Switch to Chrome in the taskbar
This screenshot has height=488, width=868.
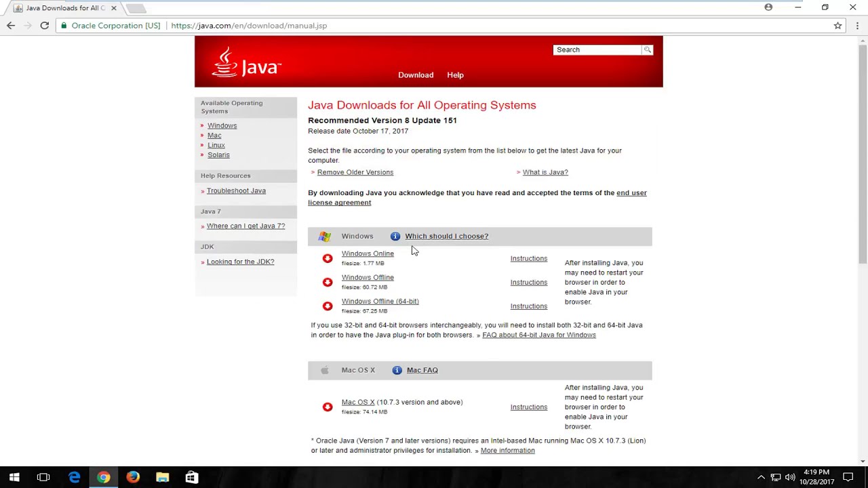tap(103, 477)
